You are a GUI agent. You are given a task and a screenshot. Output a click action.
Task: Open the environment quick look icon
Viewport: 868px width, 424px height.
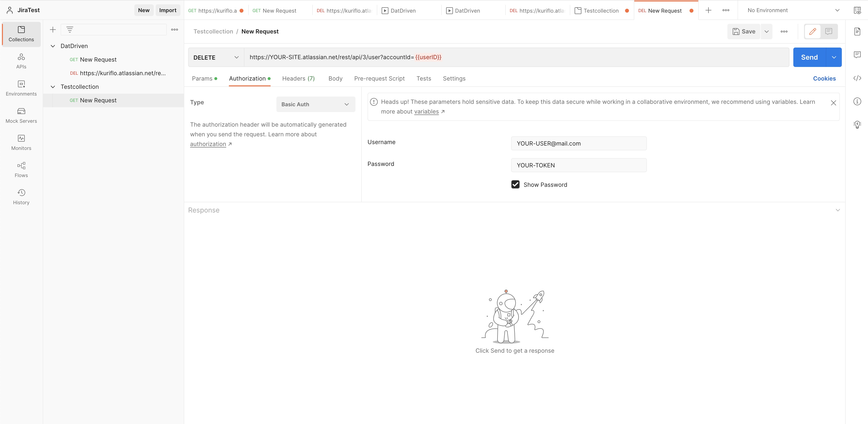pos(857,10)
